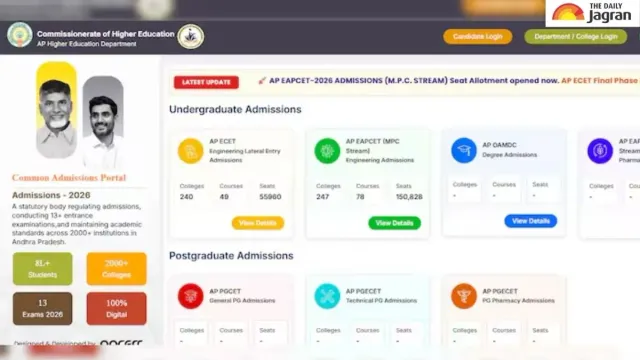Click the AP government emblem logo

20,35
